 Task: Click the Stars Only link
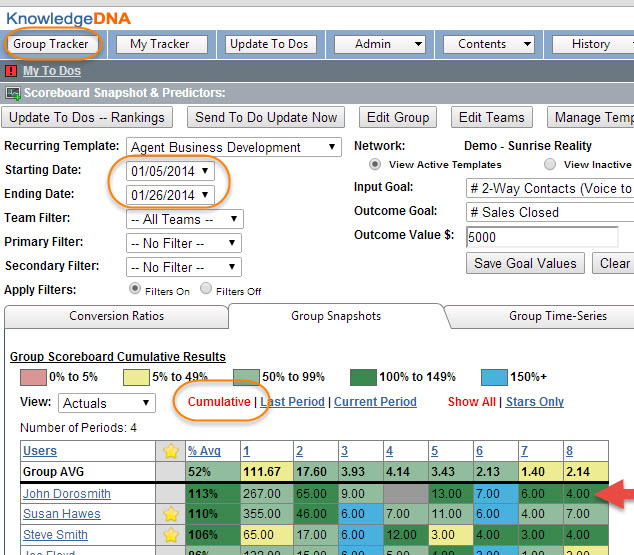tap(533, 402)
